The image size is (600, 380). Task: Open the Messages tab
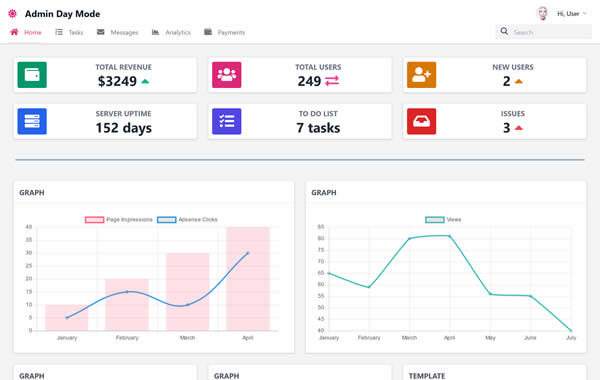coord(117,33)
